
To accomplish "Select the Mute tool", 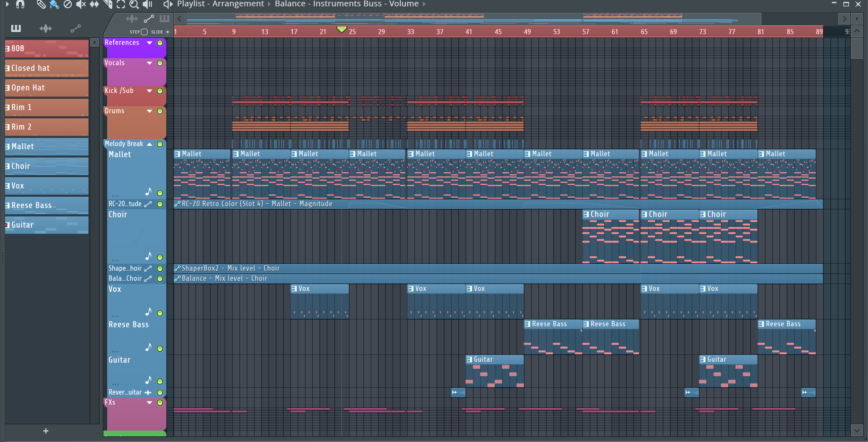I will [81, 4].
